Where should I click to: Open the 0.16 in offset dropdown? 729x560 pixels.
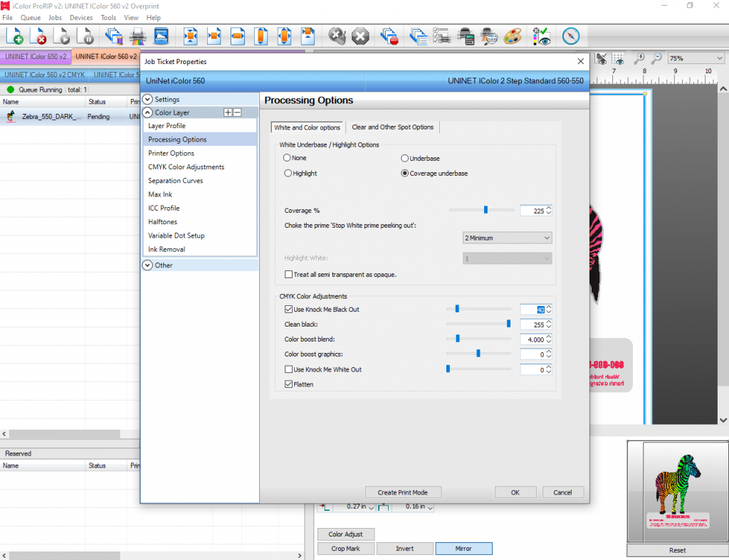[x=430, y=507]
